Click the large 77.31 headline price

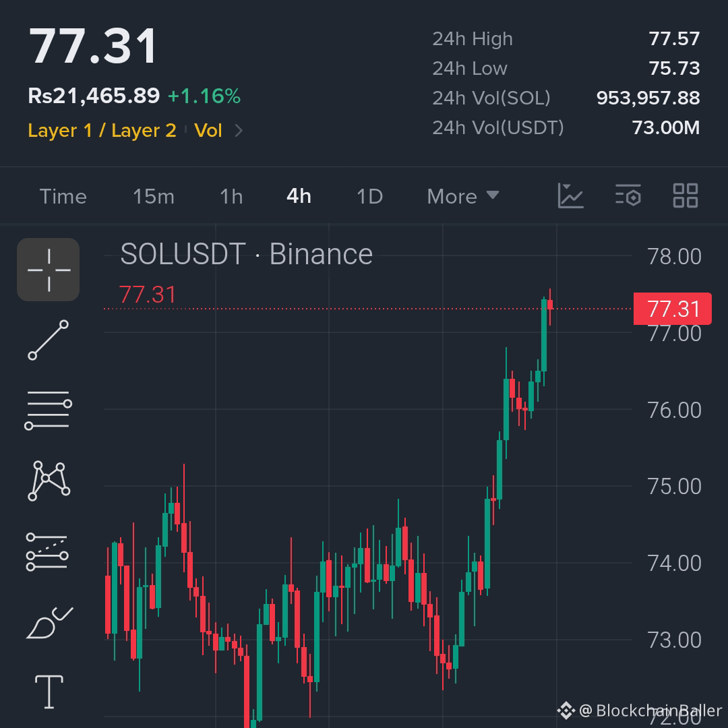click(x=93, y=46)
